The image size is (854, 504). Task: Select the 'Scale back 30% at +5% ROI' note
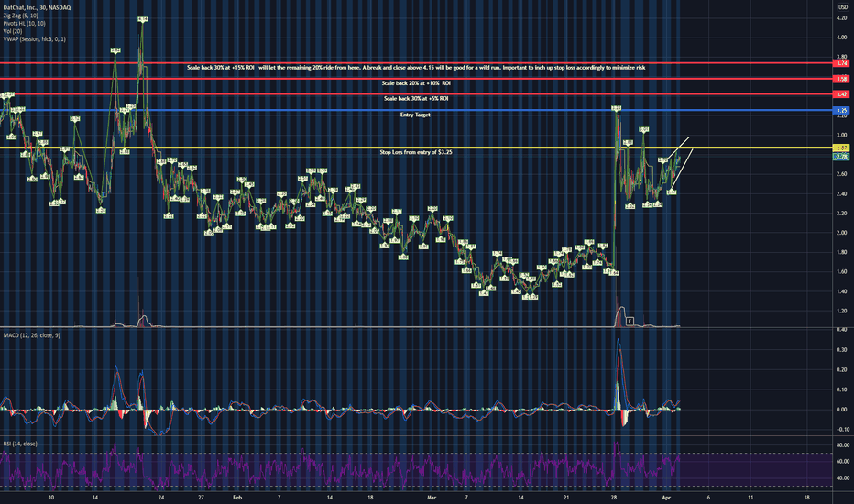point(416,99)
